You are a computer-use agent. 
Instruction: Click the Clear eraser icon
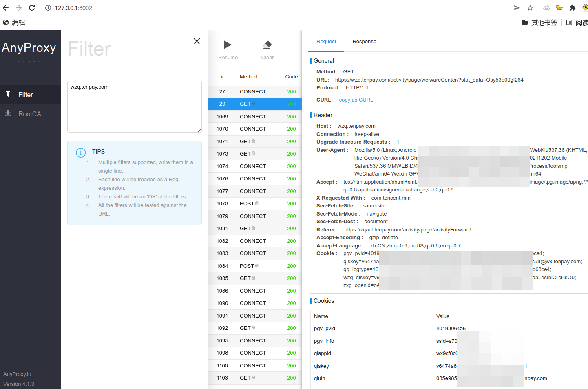(267, 44)
